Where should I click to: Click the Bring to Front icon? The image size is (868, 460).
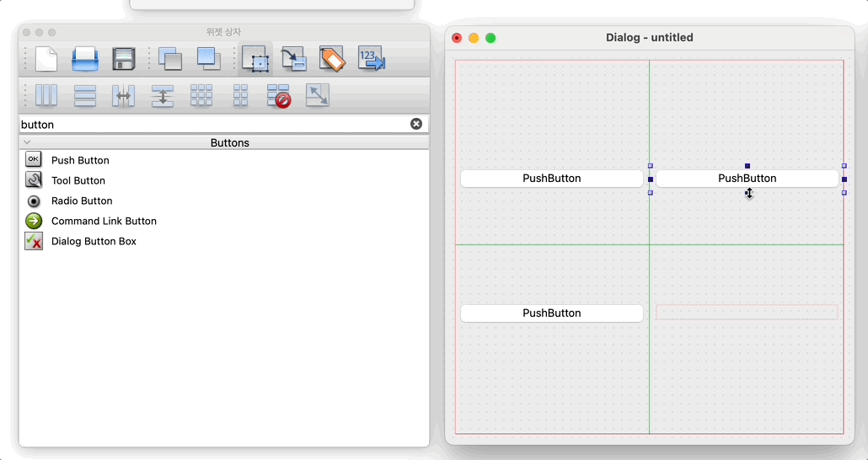pos(209,59)
